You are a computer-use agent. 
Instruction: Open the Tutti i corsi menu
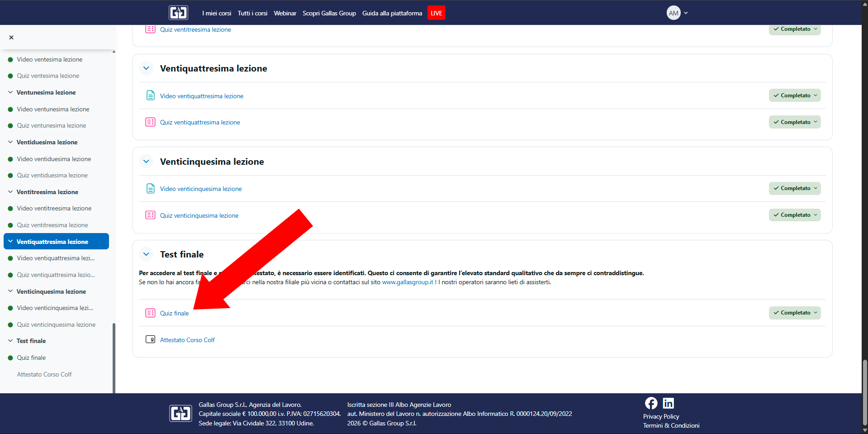[x=252, y=13]
